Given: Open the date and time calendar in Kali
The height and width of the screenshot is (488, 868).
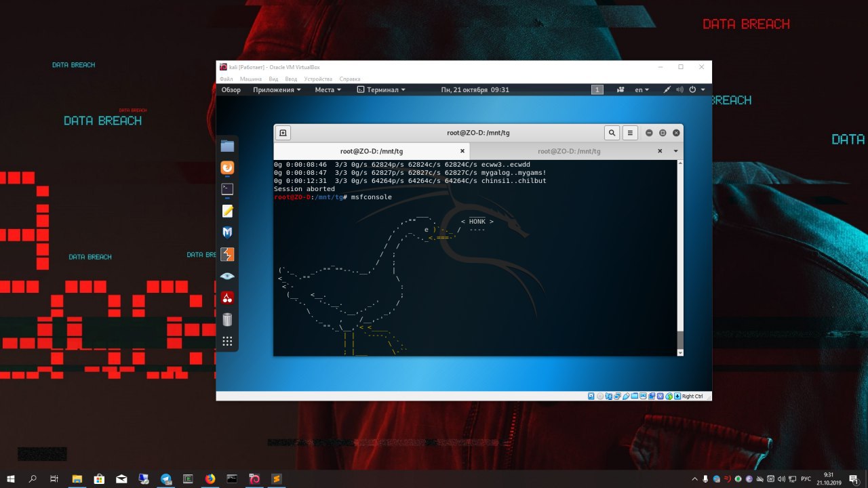Looking at the screenshot, I should [475, 89].
